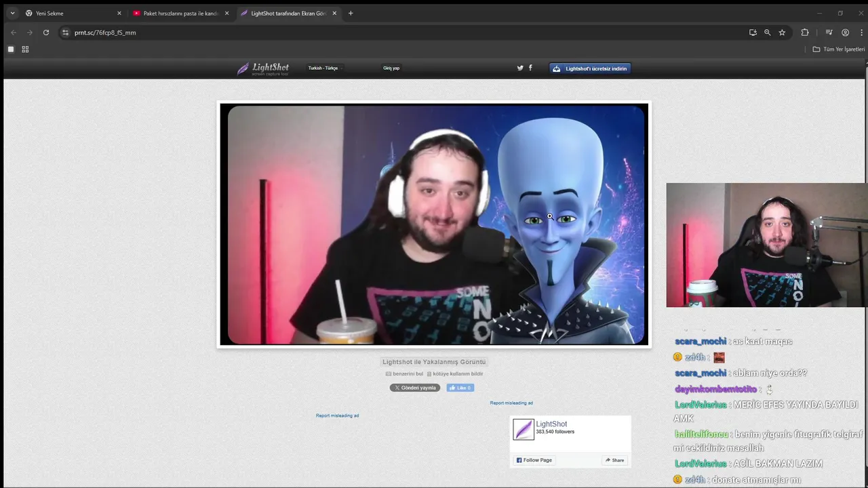The height and width of the screenshot is (488, 868).
Task: Click 'Lightshot ile Yakalanmış Görüntü' caption
Action: coord(434,362)
